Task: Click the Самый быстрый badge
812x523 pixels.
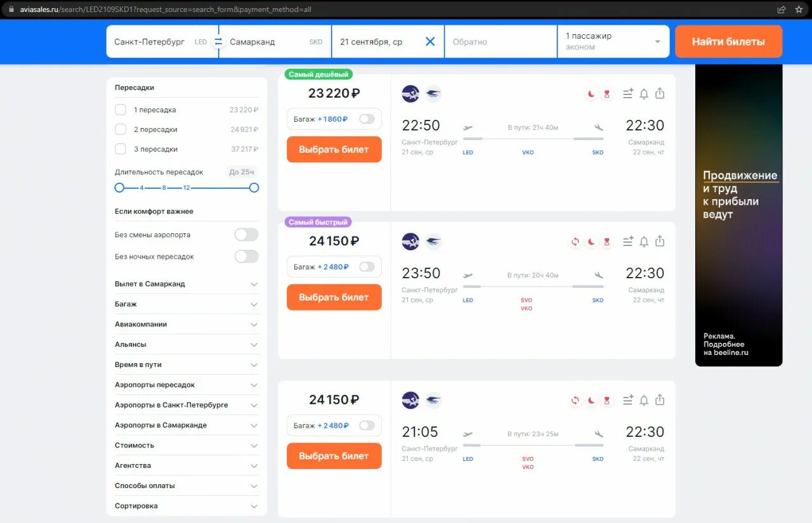Action: 318,223
